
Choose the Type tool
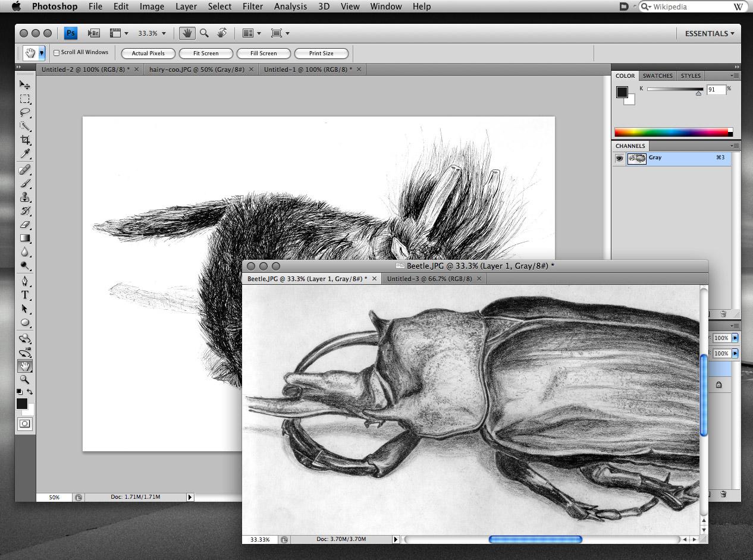pyautogui.click(x=25, y=295)
